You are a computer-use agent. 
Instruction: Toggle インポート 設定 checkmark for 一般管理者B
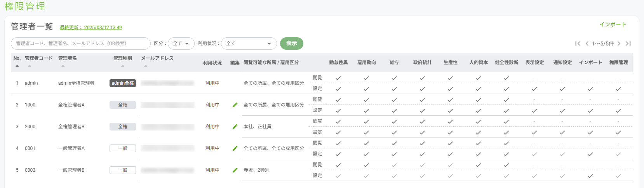tap(590, 176)
